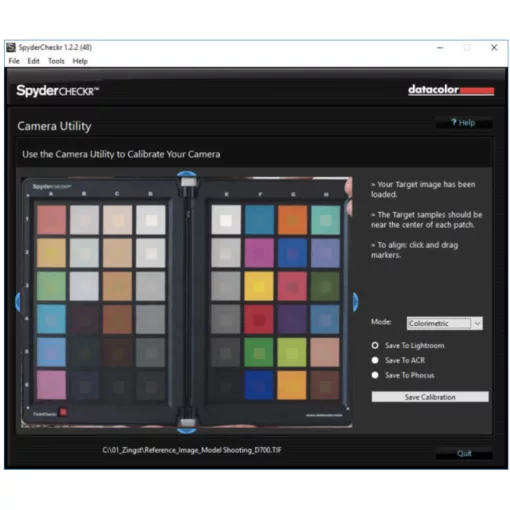Click the orange patch G1
Viewport: 510px width, 510px height.
pos(292,220)
